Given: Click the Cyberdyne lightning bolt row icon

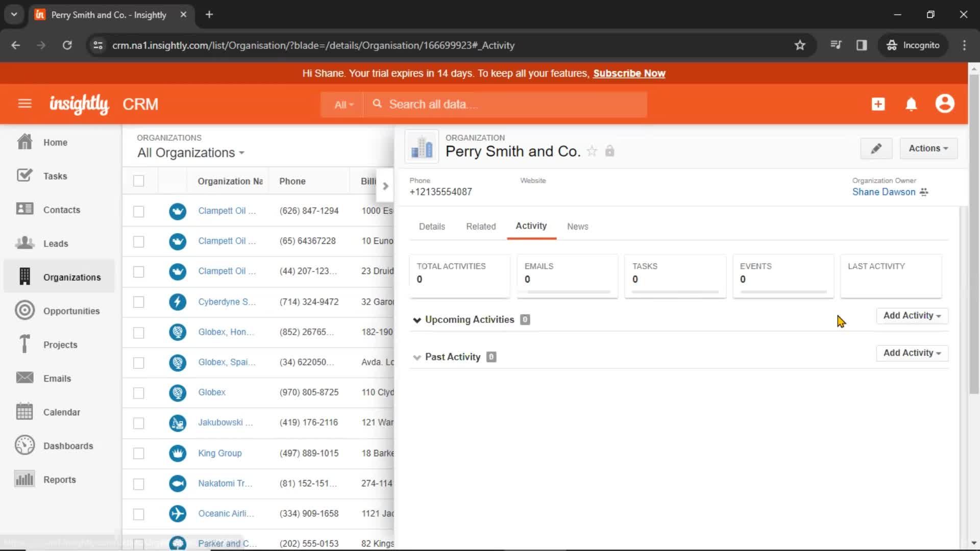Looking at the screenshot, I should (x=178, y=302).
